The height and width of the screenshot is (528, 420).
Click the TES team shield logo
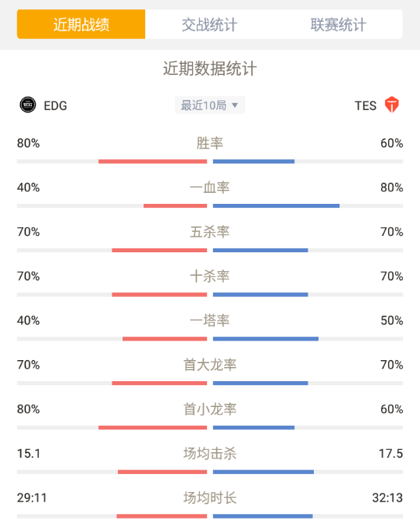click(392, 105)
